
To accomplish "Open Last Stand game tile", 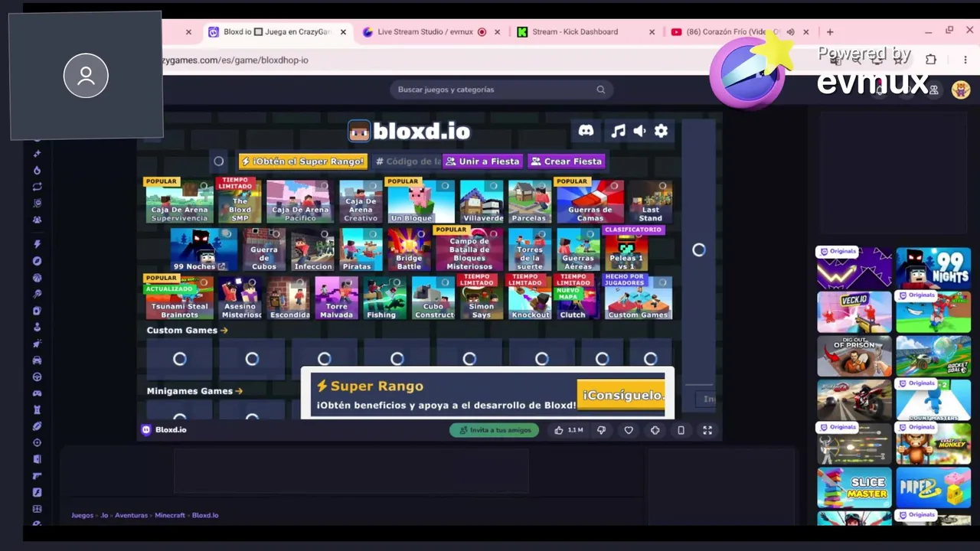I will pyautogui.click(x=651, y=201).
